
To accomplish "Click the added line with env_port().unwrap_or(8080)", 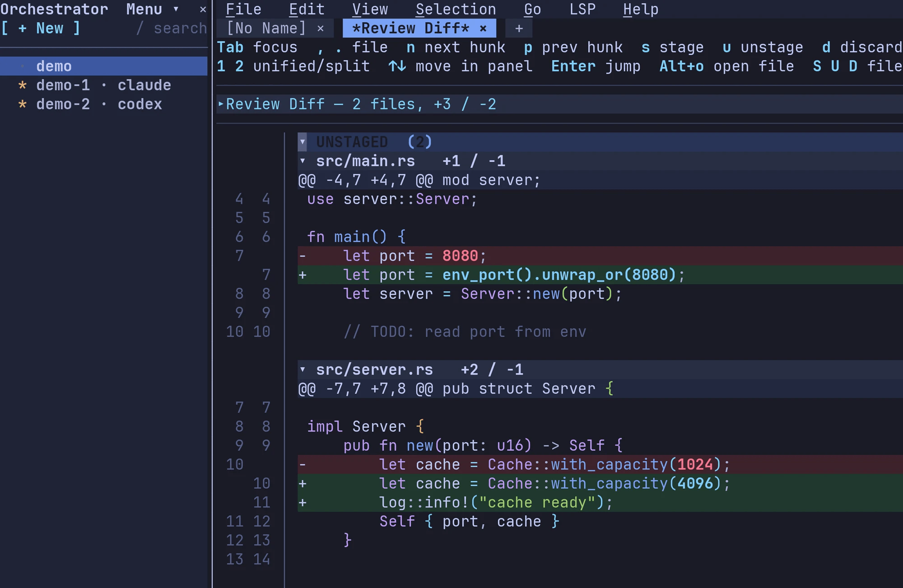I will pyautogui.click(x=600, y=275).
